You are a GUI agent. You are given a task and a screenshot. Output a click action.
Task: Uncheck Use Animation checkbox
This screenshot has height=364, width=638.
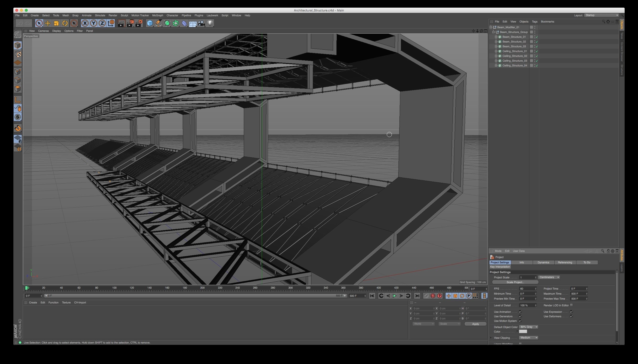[520, 312]
